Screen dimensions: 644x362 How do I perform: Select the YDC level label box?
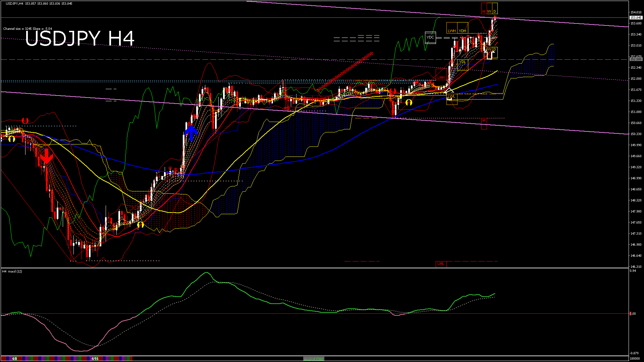[x=430, y=38]
